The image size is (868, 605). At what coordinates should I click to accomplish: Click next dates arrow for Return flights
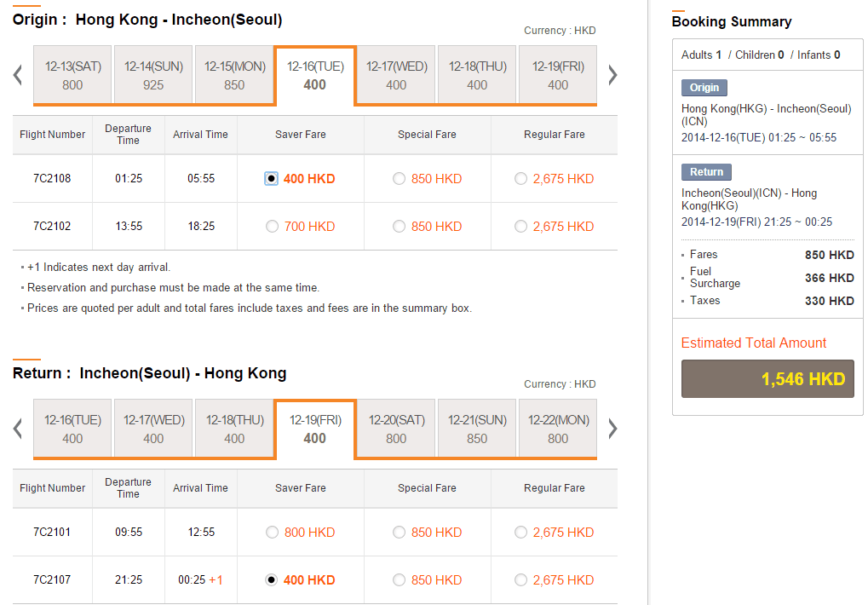pyautogui.click(x=612, y=429)
